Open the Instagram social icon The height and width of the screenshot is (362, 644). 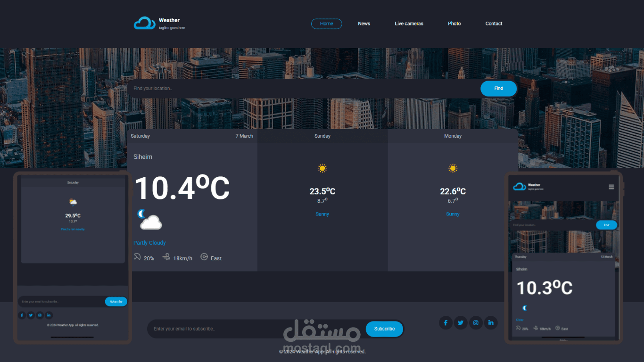[476, 322]
